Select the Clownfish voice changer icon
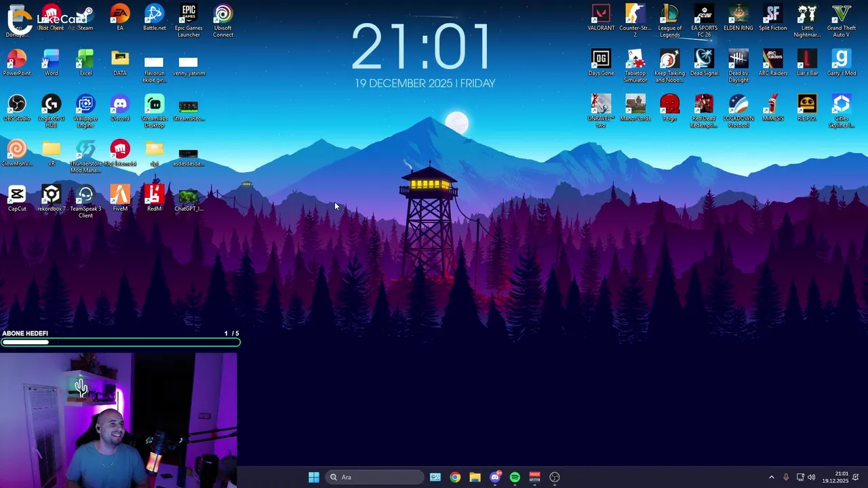The width and height of the screenshot is (868, 488). [x=17, y=153]
